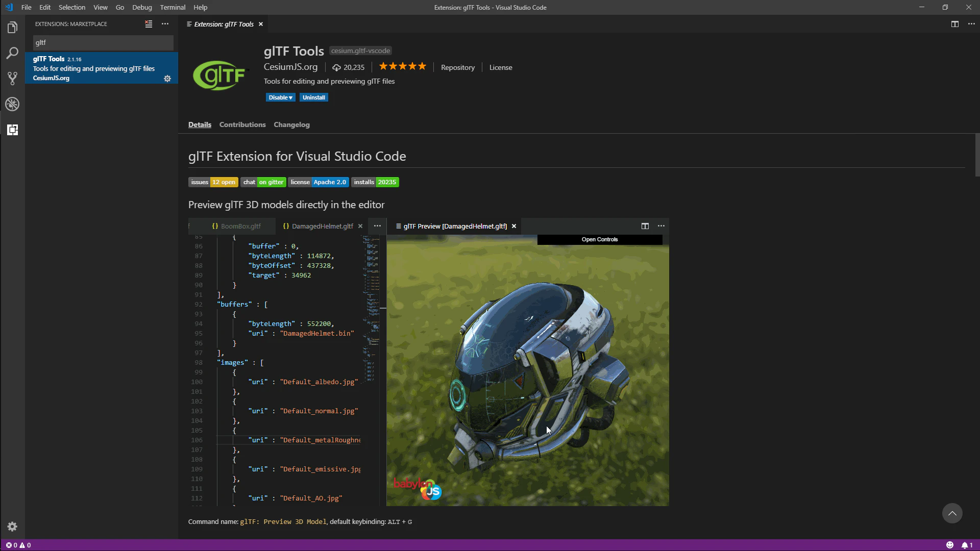Expand the Disable dropdown button
Viewport: 980px width, 551px height.
[280, 97]
